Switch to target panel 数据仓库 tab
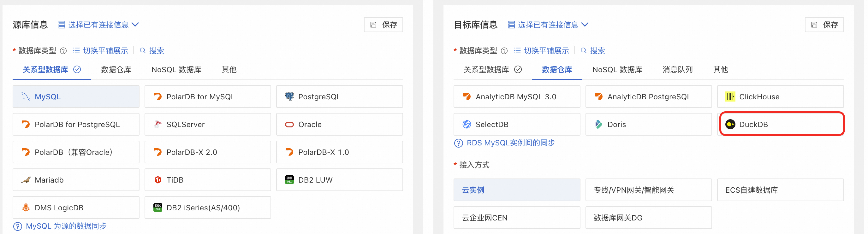868x234 pixels. (x=557, y=70)
